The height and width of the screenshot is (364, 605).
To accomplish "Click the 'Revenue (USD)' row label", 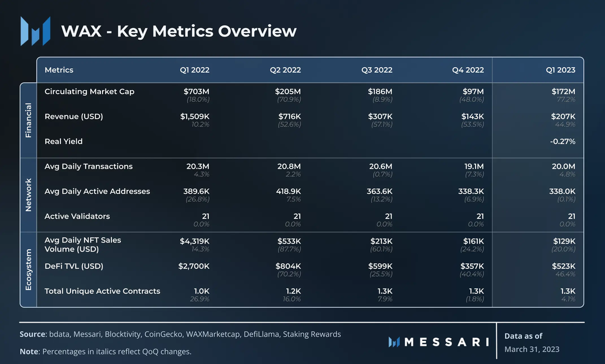I will click(x=74, y=116).
